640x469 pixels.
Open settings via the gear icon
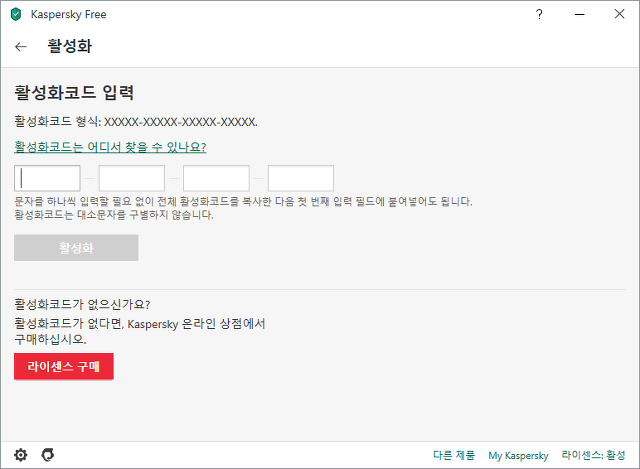(21, 455)
